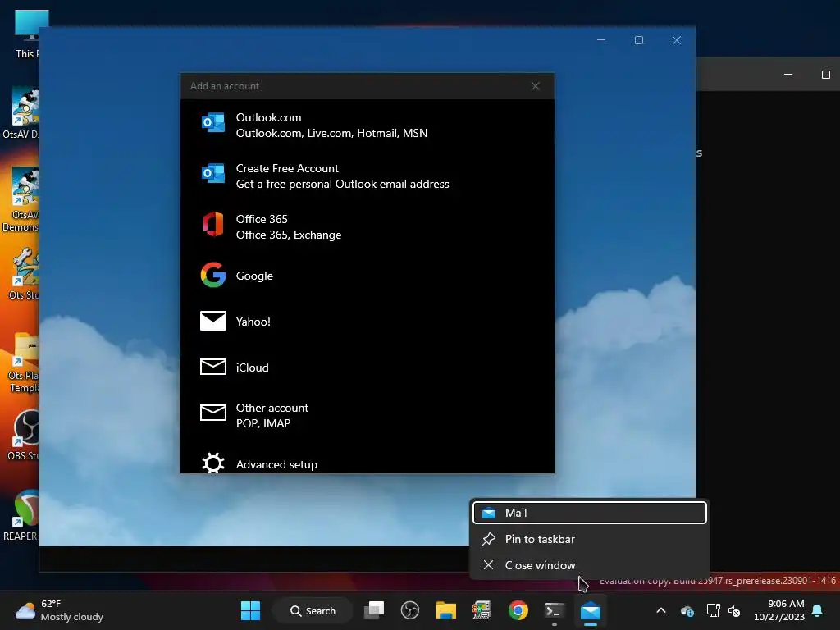
Task: Click the taskbar Search box
Action: coord(313,610)
